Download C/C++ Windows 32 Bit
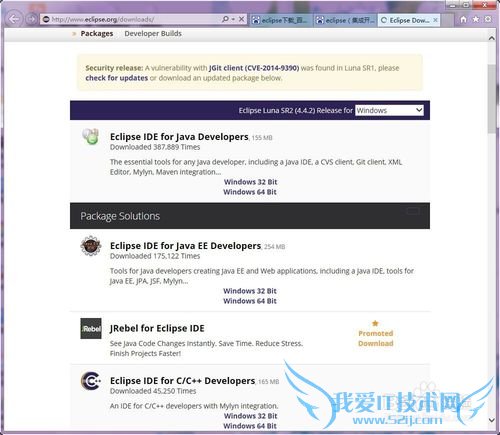 (250, 416)
